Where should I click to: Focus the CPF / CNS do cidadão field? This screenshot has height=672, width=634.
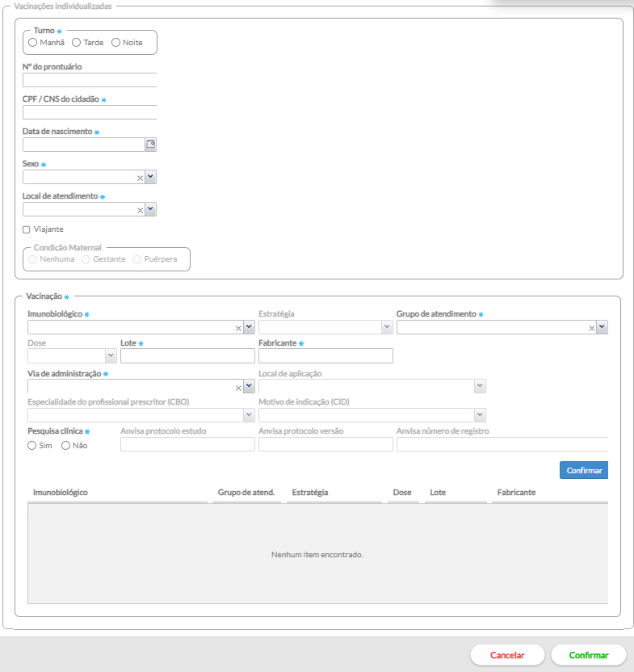89,112
